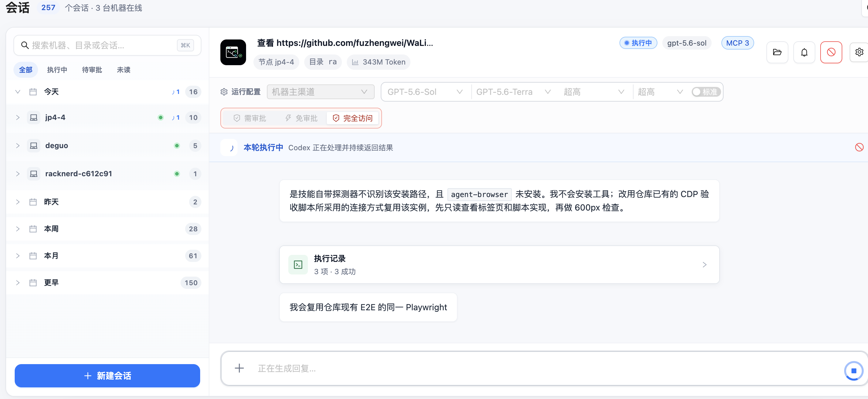This screenshot has width=868, height=399.
Task: Click the agent-browser code snippet
Action: (479, 194)
